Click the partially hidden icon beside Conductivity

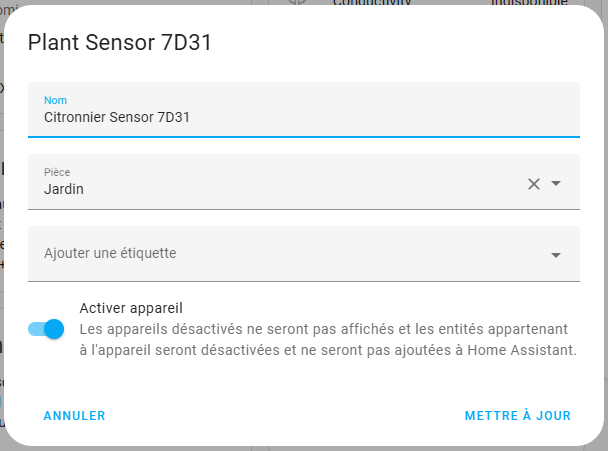pos(296,3)
